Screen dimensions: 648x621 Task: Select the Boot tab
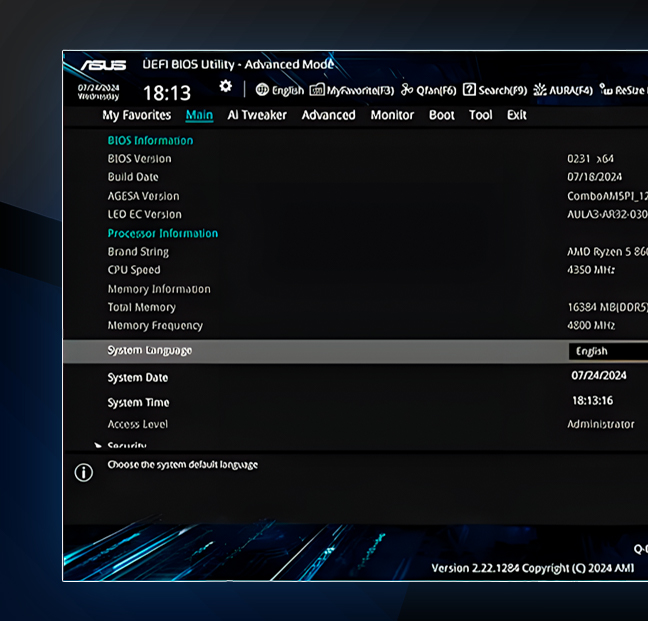click(442, 115)
